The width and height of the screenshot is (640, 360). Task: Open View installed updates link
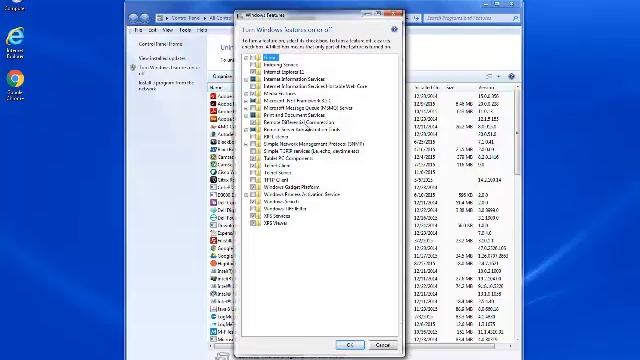[162, 58]
